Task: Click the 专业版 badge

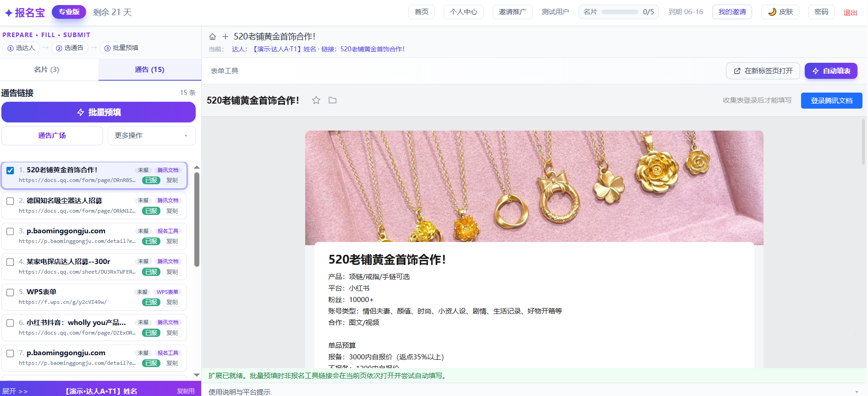Action: tap(69, 12)
